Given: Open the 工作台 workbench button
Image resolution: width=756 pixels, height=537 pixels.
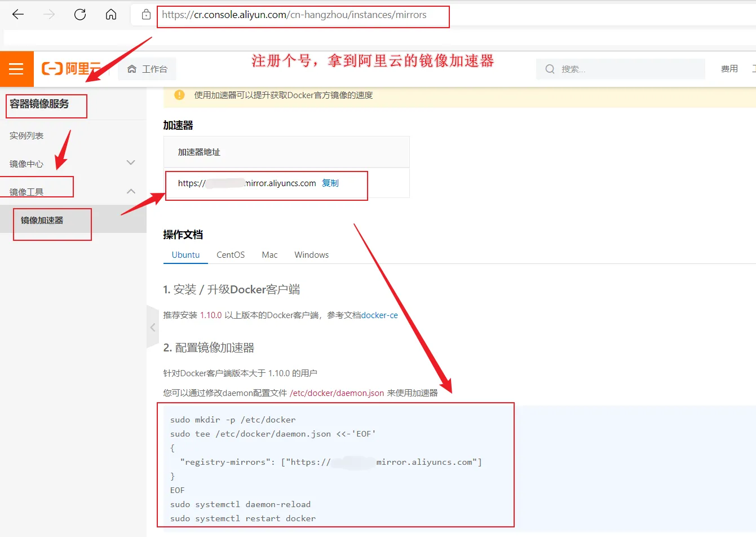Looking at the screenshot, I should point(147,69).
